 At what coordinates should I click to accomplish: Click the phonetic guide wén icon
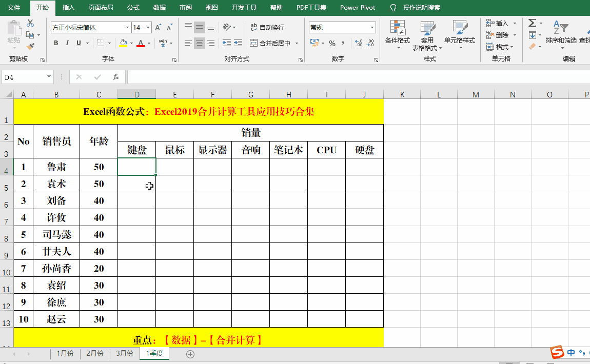coord(163,43)
